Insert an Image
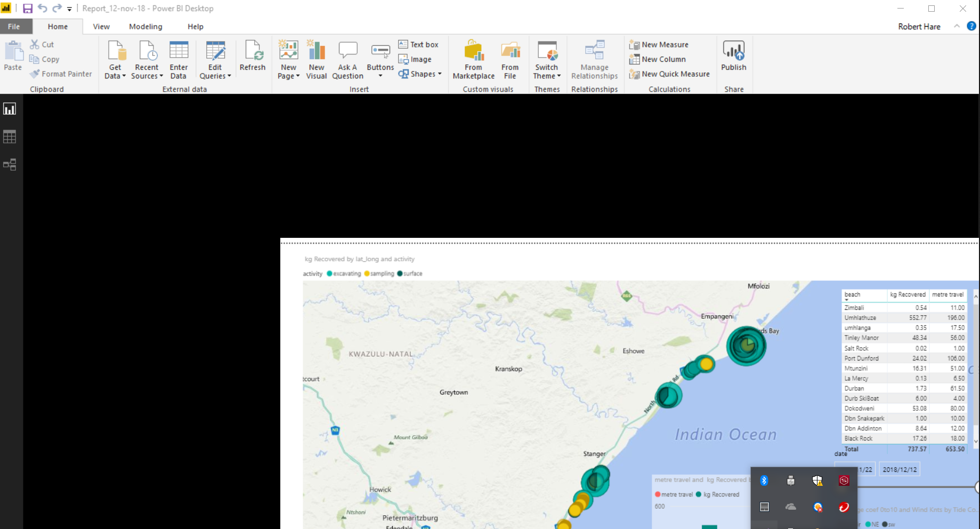980x529 pixels. (415, 59)
